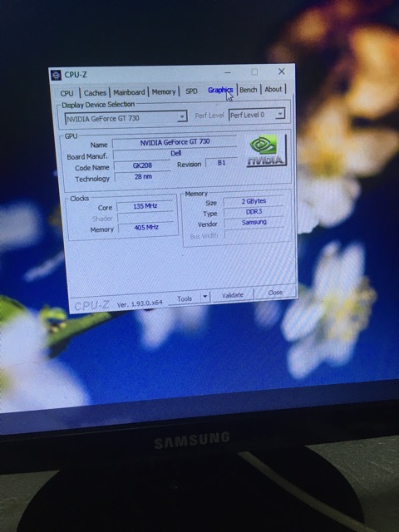
Task: Click the memory Size value field
Action: coord(254,201)
